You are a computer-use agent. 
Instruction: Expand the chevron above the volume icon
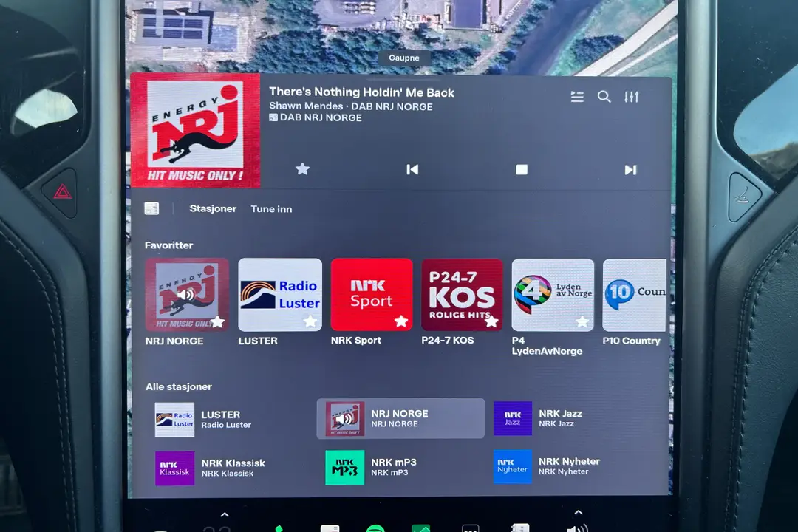click(x=578, y=512)
